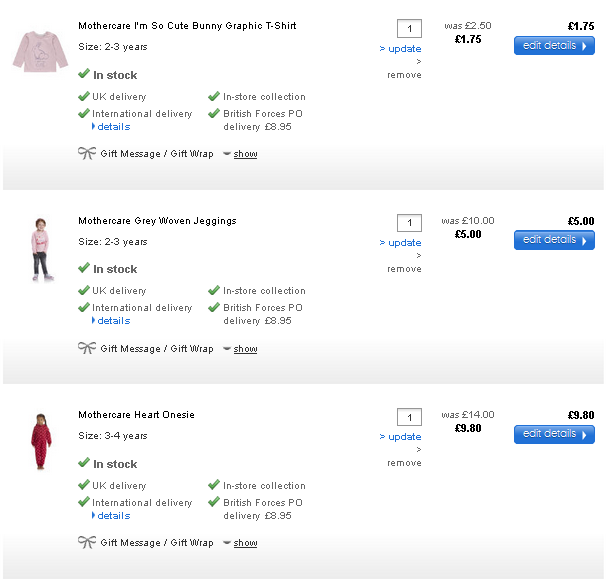Image resolution: width=611 pixels, height=579 pixels.
Task: Open delivery details link under Heart Onesie
Action: pyautogui.click(x=113, y=516)
